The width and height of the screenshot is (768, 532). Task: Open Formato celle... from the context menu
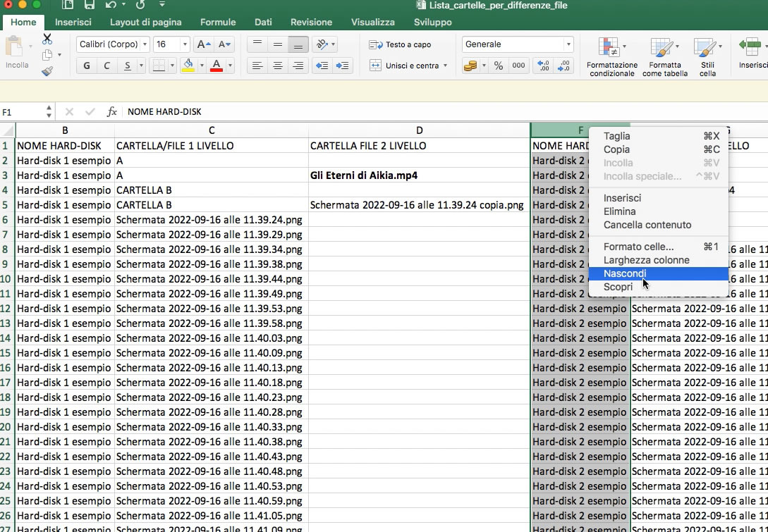[x=658, y=247]
